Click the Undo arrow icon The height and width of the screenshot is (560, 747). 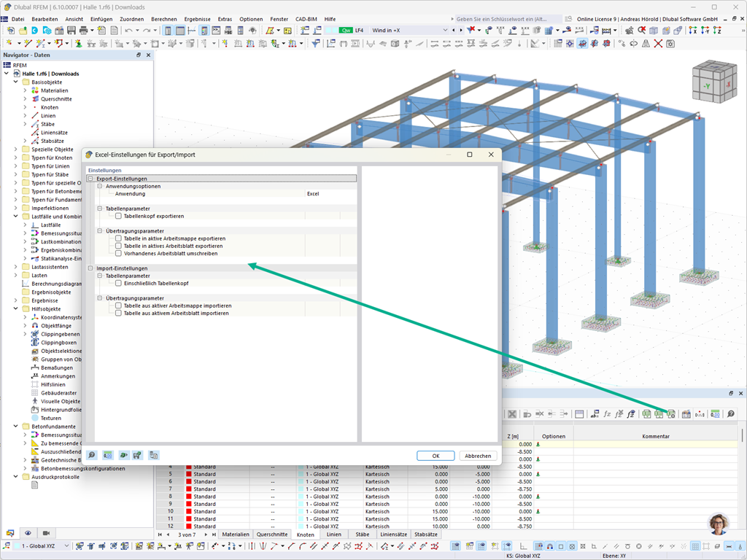click(x=128, y=31)
